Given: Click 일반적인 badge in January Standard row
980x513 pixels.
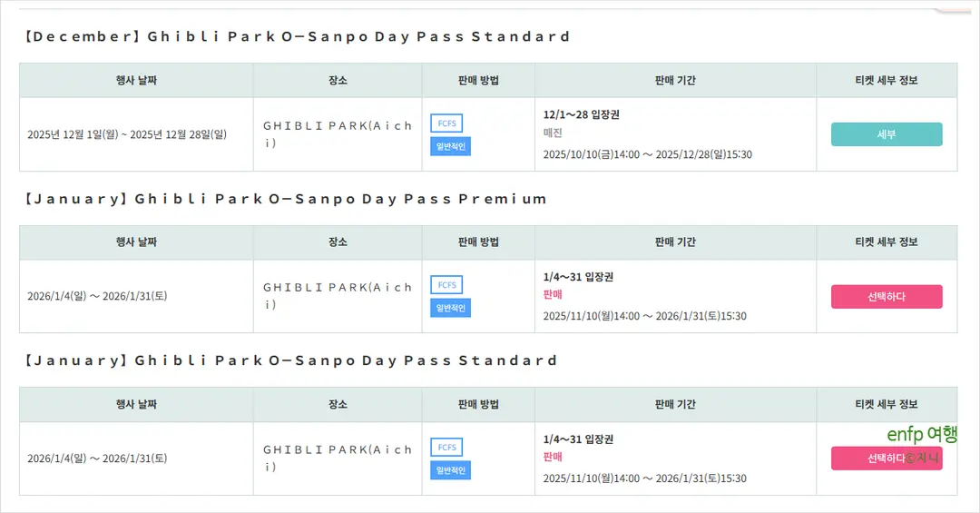Looking at the screenshot, I should click(x=451, y=470).
